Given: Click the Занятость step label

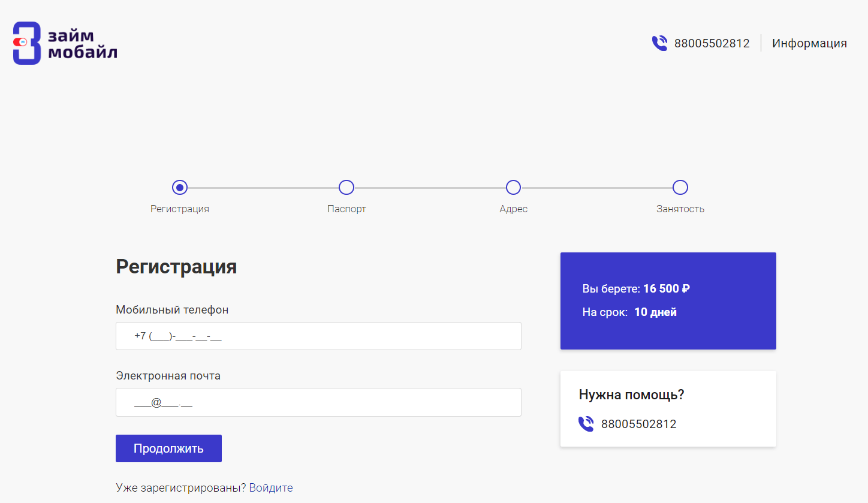Looking at the screenshot, I should point(680,209).
